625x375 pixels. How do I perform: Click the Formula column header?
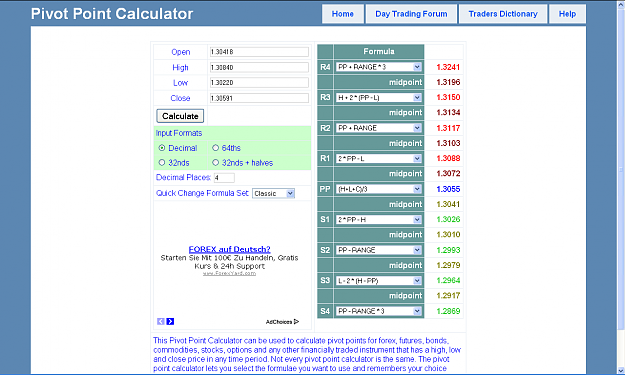point(379,51)
